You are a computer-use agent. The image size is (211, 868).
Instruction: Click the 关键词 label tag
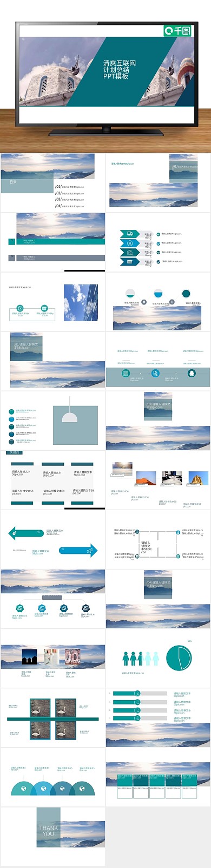coord(14,452)
